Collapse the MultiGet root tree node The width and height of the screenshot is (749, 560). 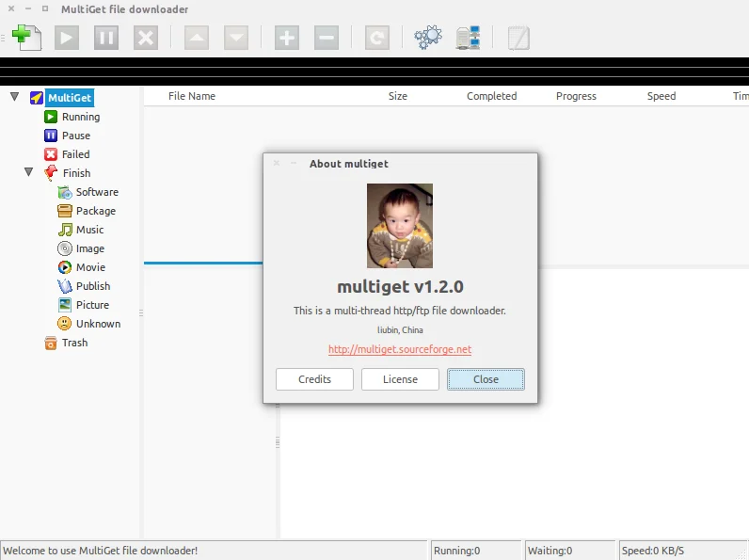pyautogui.click(x=15, y=97)
